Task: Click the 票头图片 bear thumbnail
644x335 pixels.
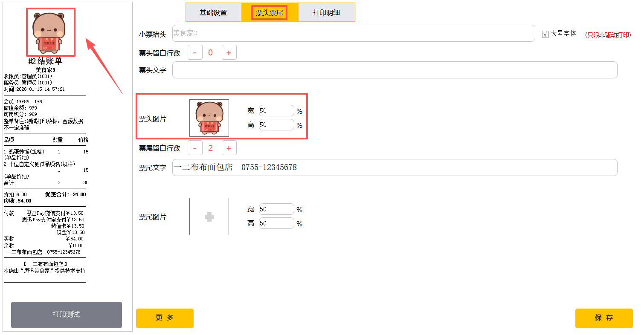Action: point(209,118)
